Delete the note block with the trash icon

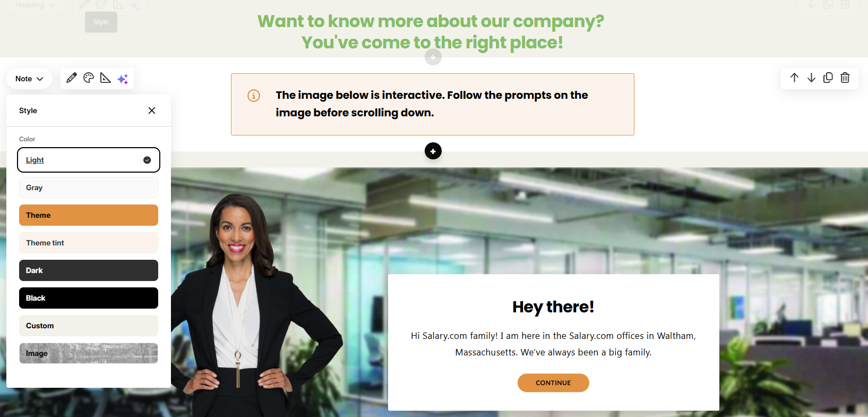(845, 78)
